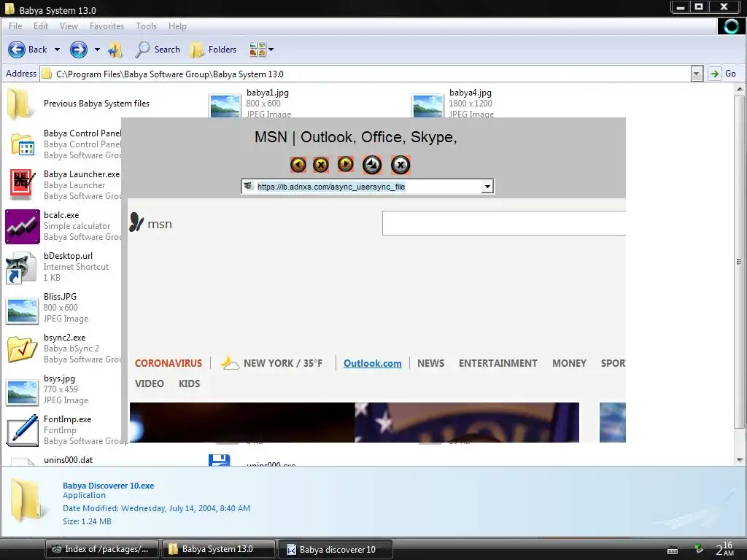Click the Forward arrow icon in Explorer toolbar

[79, 50]
